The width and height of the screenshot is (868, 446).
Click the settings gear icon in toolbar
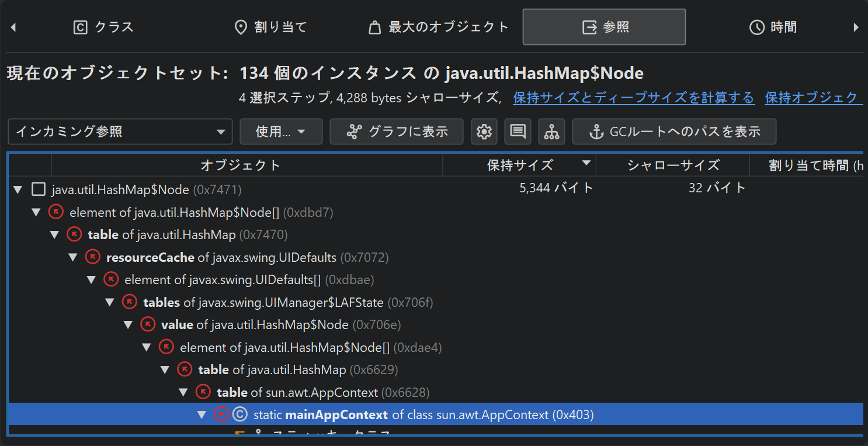tap(484, 132)
